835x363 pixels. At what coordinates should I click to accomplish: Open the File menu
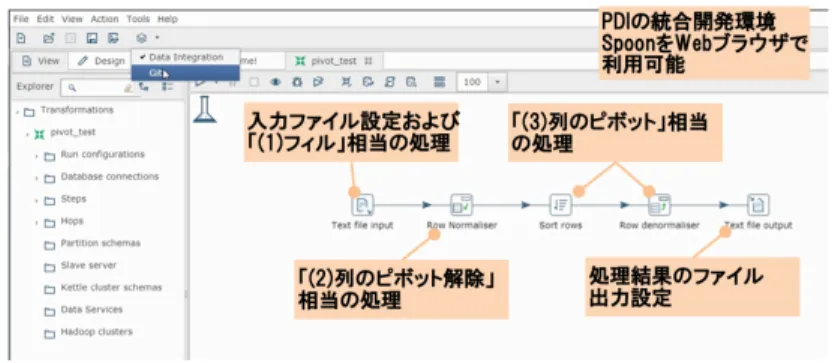click(x=21, y=19)
